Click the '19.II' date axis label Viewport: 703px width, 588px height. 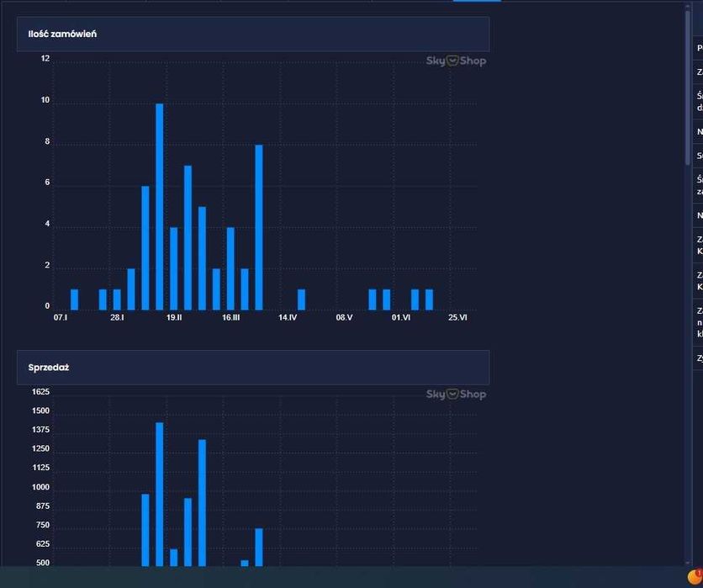click(x=174, y=317)
